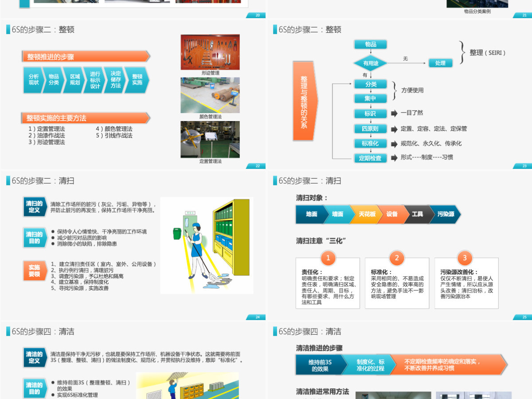Click the text 2）油漆作战法
Screen dimensions: 532x399
47,136
